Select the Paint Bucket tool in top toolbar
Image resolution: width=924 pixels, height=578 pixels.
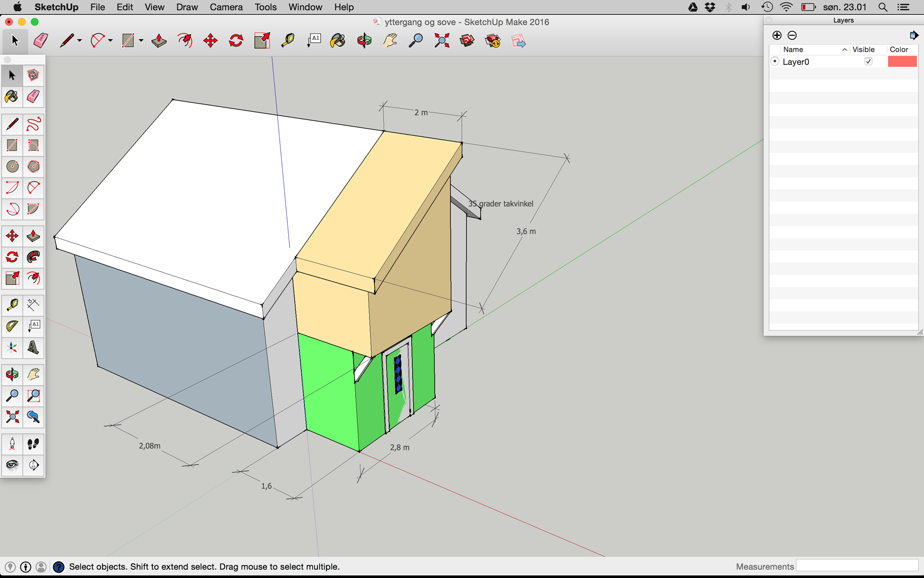(x=338, y=41)
